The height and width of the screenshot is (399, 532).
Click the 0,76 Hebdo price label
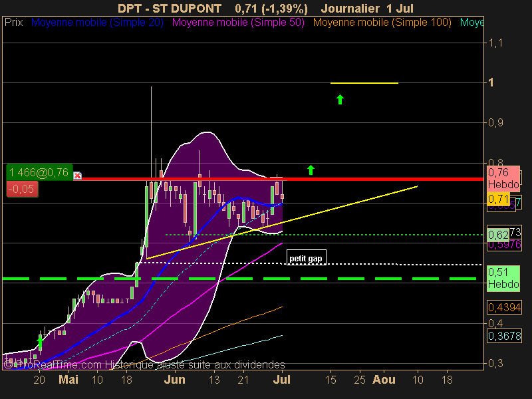click(503, 178)
